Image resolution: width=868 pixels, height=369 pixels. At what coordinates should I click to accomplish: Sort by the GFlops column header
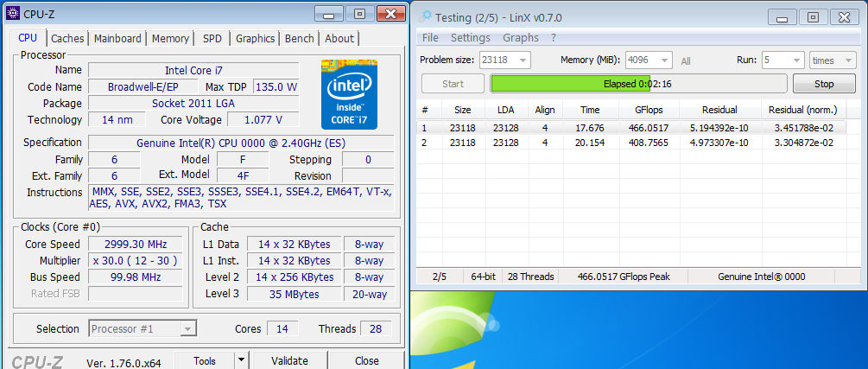click(x=649, y=110)
